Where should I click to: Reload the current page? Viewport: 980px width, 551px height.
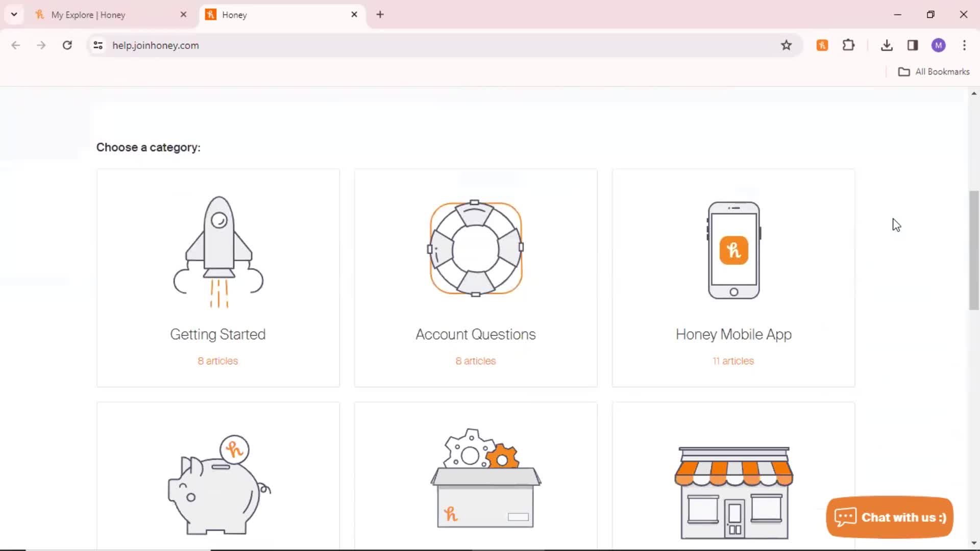click(x=67, y=45)
